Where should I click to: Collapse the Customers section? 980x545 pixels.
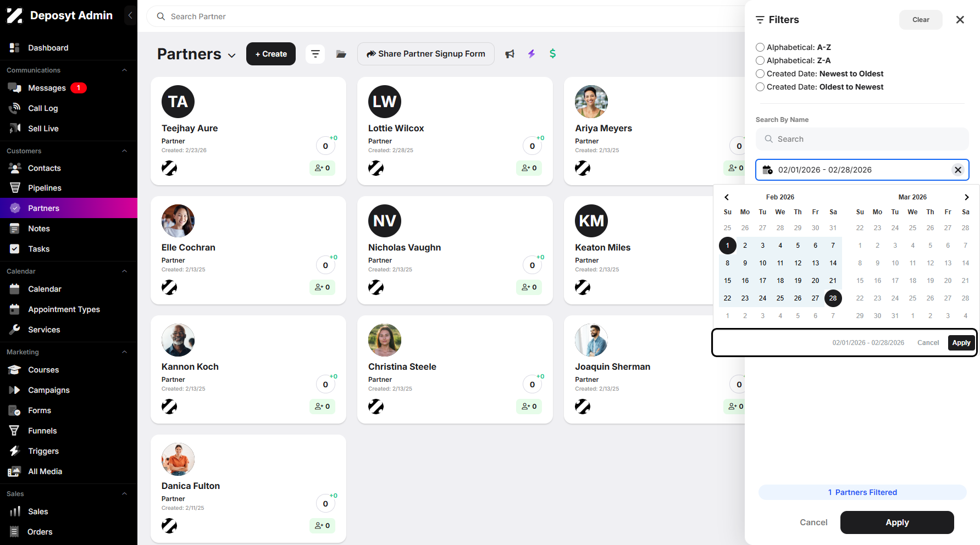(x=125, y=151)
